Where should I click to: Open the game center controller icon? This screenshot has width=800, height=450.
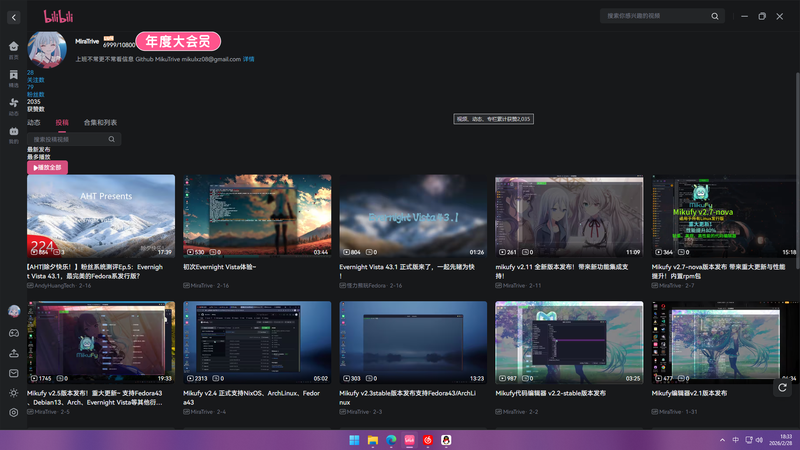pos(14,332)
